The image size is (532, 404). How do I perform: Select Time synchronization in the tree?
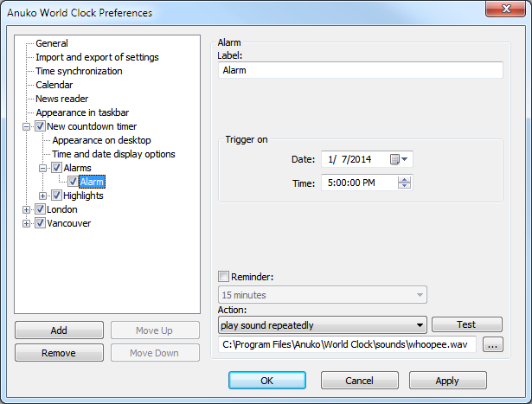[x=79, y=71]
